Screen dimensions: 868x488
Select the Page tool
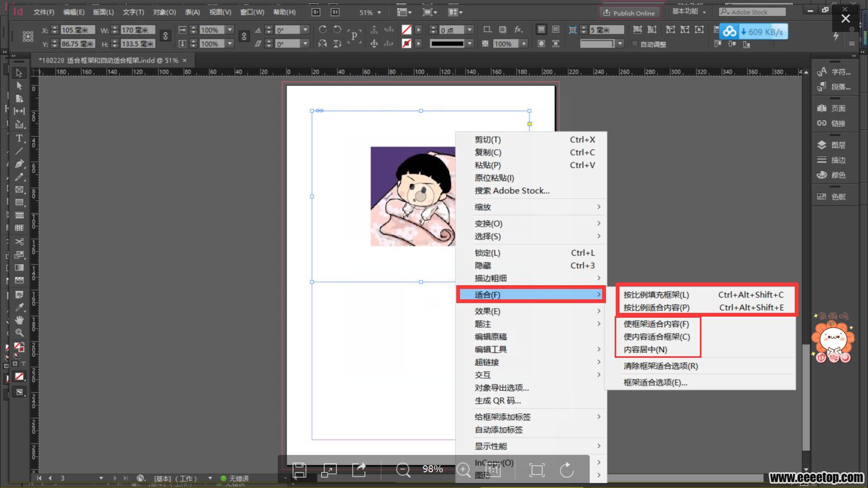[20, 99]
